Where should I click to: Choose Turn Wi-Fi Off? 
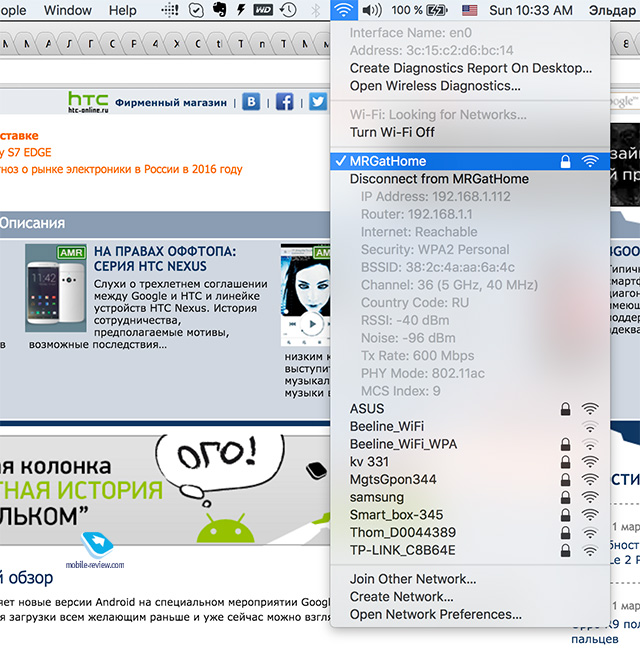point(470,132)
